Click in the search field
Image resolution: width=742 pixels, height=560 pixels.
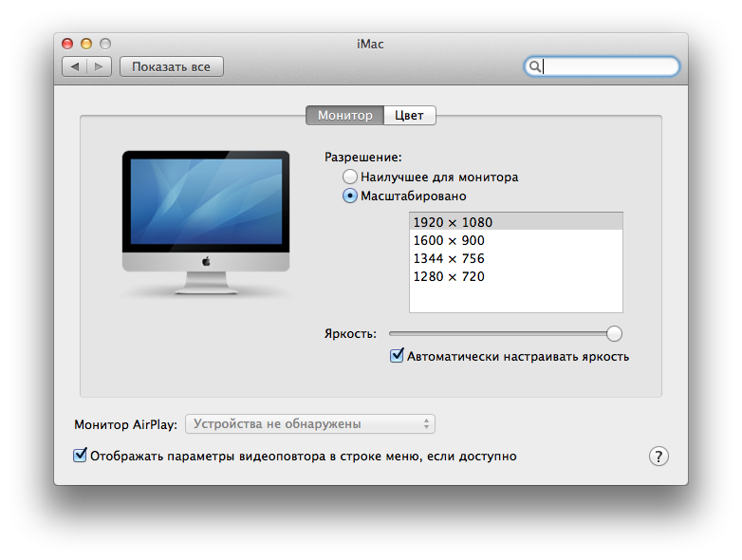[602, 66]
